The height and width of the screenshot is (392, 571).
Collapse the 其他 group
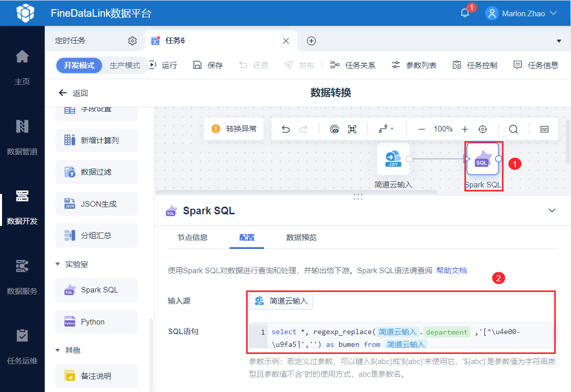[57, 350]
